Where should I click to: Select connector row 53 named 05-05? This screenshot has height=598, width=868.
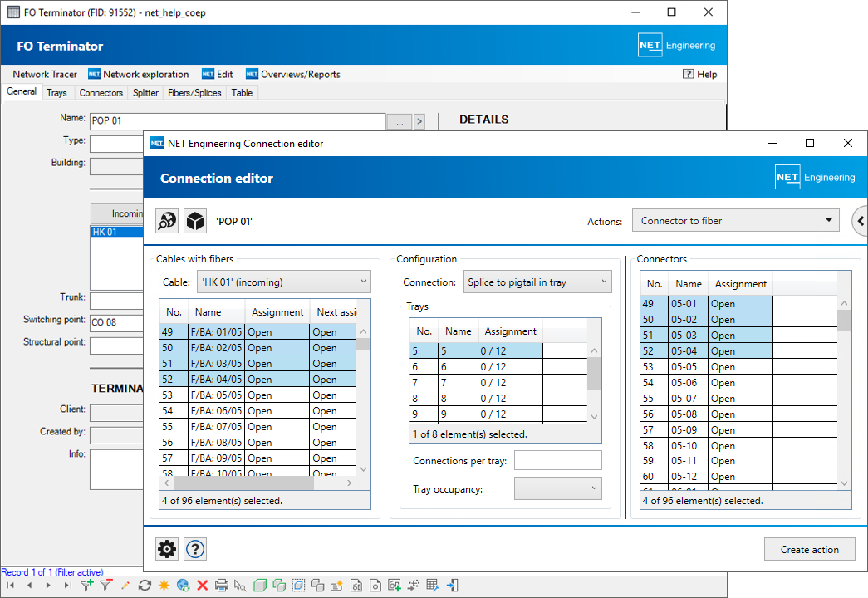coord(739,366)
